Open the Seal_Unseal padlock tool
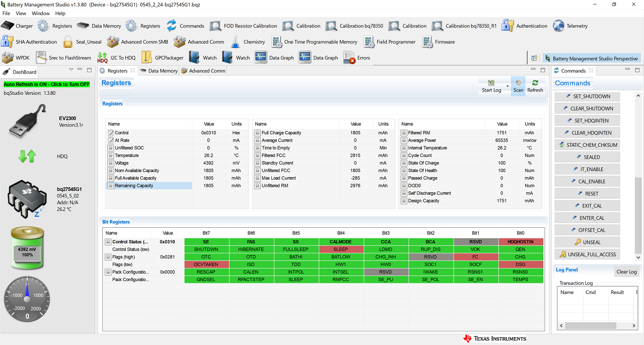The width and height of the screenshot is (644, 345). (82, 42)
